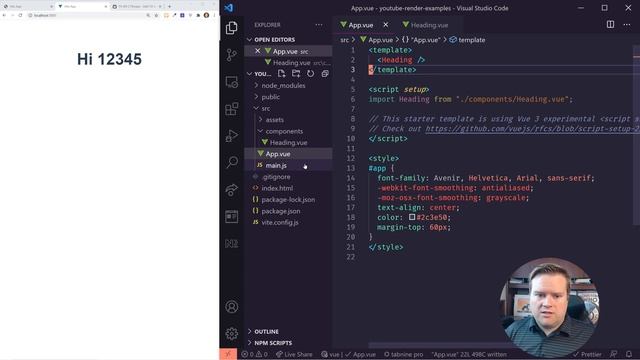The width and height of the screenshot is (640, 360).
Task: Click the github.com vuejs rfcs link in the comment
Action: tap(532, 129)
